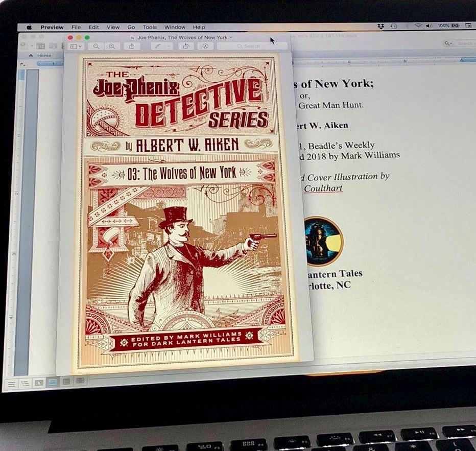Select the Highlight pen tool in Preview
Image resolution: width=476 pixels, height=451 pixels.
pos(158,46)
